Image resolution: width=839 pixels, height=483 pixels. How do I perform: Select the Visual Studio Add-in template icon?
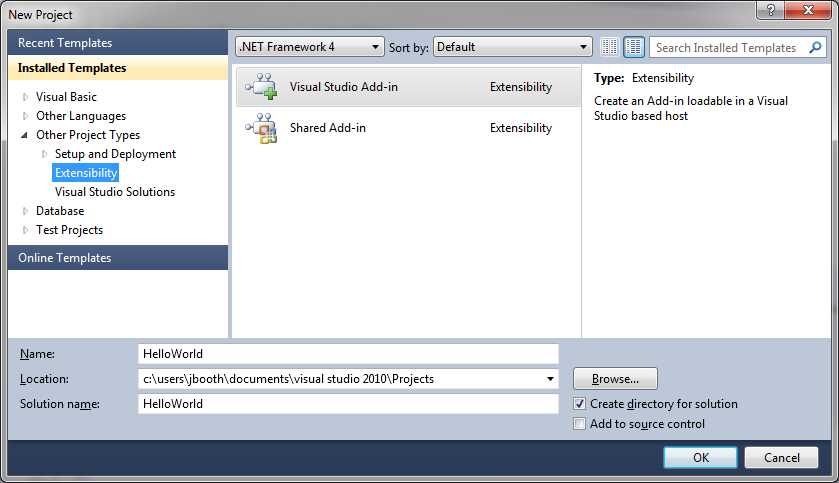pyautogui.click(x=261, y=87)
